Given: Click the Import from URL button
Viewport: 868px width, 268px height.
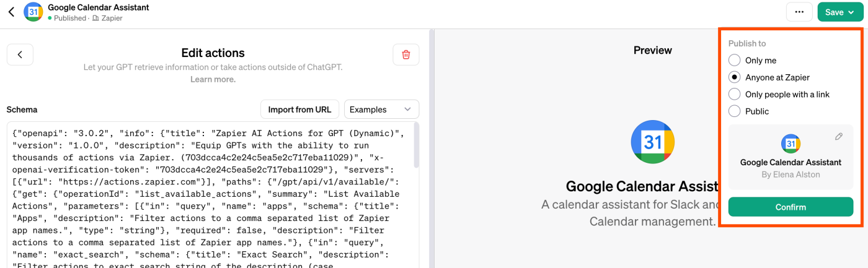Looking at the screenshot, I should [299, 110].
